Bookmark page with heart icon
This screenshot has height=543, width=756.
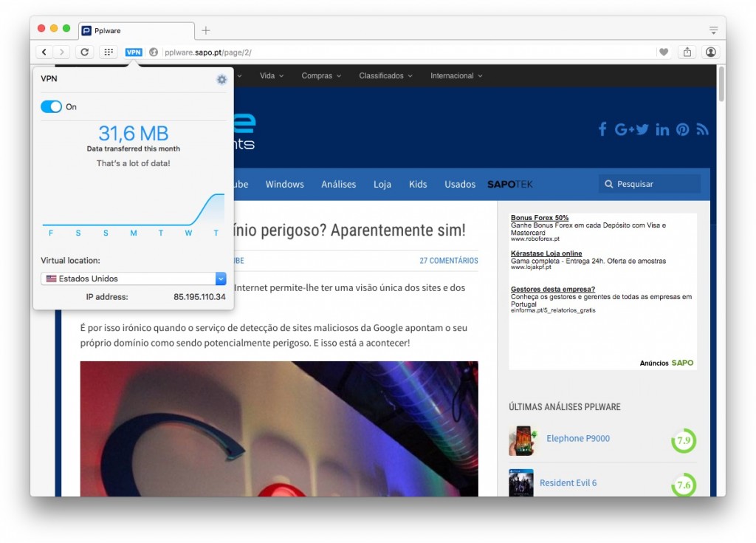click(664, 52)
